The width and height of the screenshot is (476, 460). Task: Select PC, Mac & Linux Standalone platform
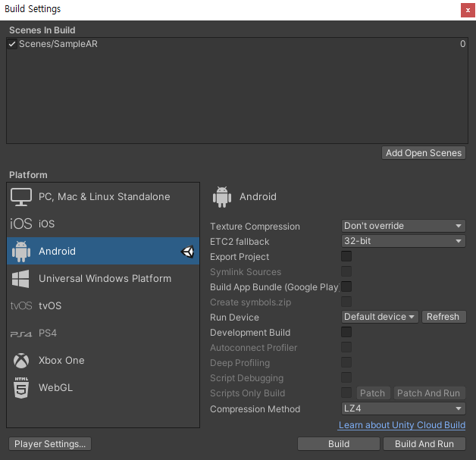click(103, 196)
